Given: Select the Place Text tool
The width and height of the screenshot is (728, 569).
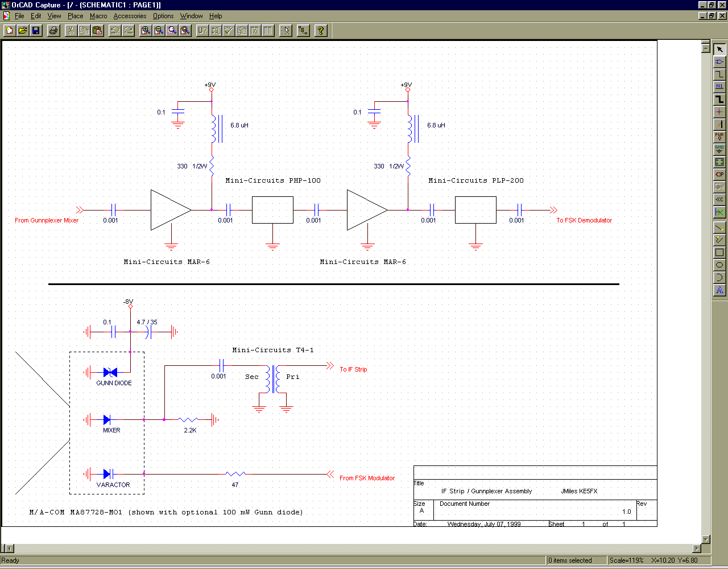Looking at the screenshot, I should 719,290.
